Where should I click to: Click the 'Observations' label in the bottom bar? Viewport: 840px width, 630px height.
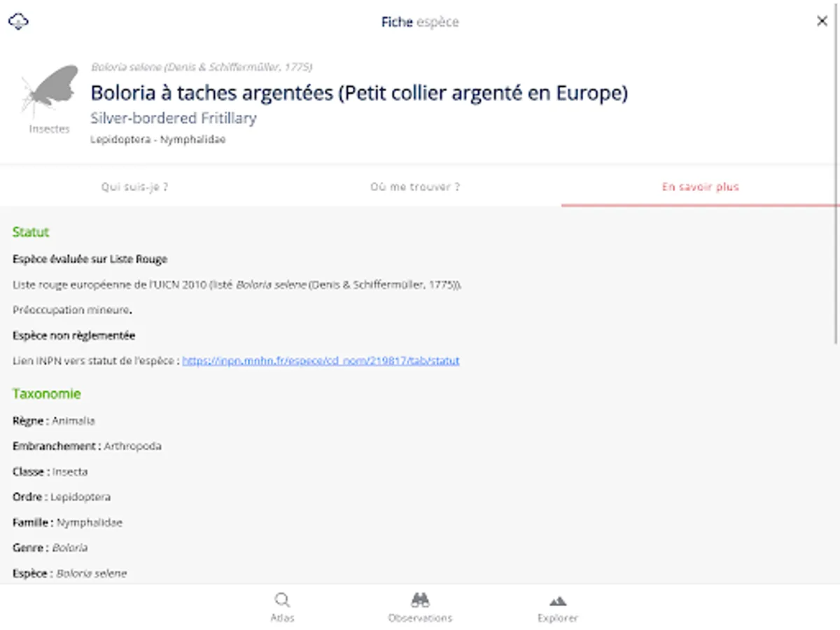[420, 618]
